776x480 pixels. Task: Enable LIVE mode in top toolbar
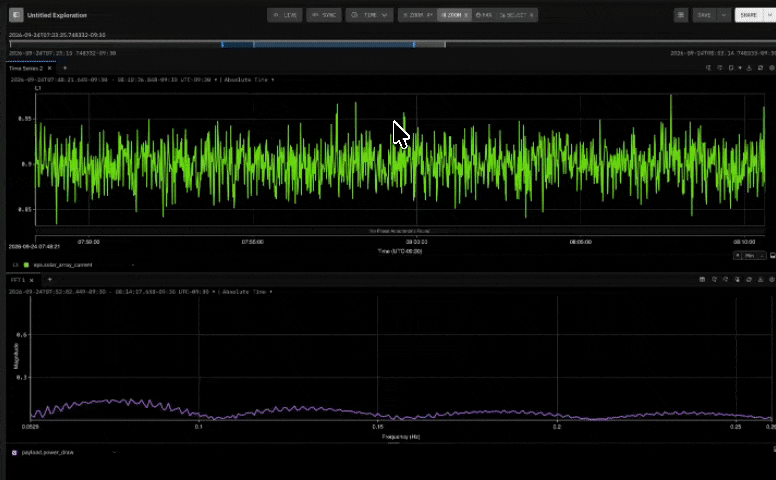point(285,15)
